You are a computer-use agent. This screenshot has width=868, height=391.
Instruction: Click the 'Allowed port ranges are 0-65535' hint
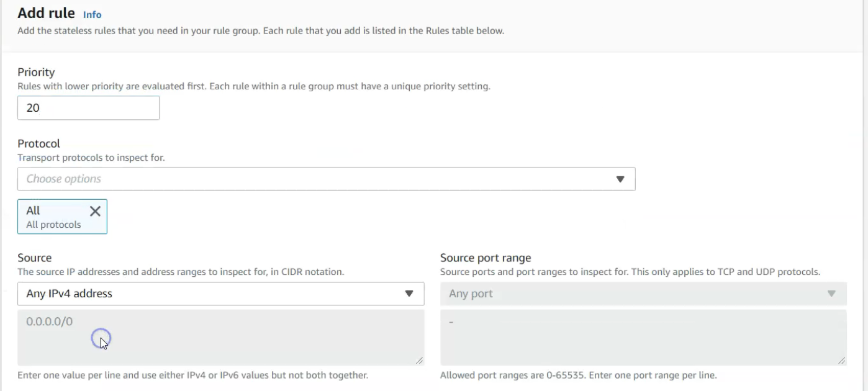point(578,375)
